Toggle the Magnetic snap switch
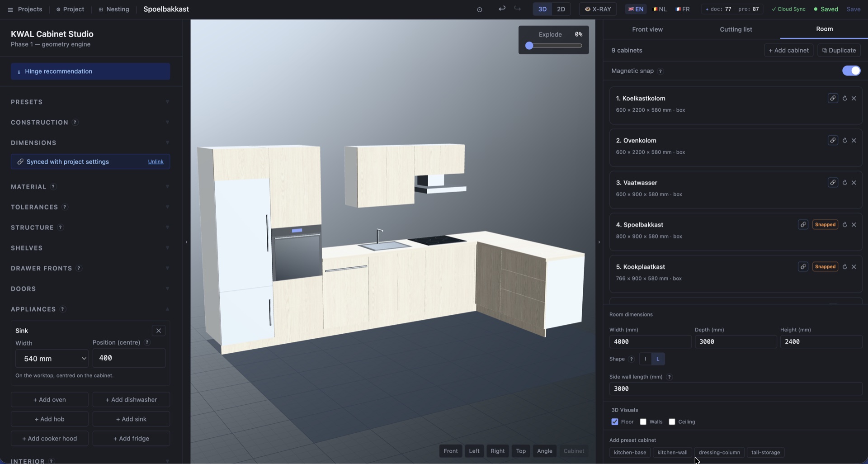Screen dimensions: 868x464 point(851,71)
